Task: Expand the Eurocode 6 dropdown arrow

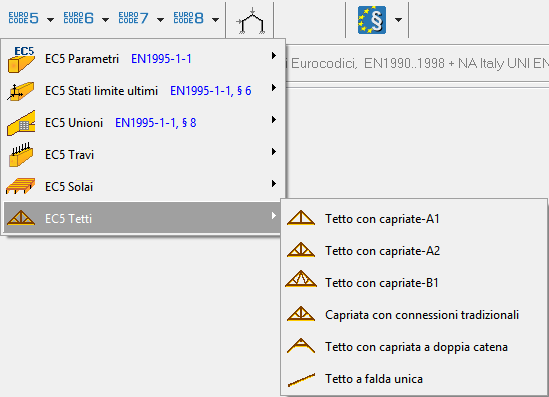Action: pyautogui.click(x=105, y=20)
